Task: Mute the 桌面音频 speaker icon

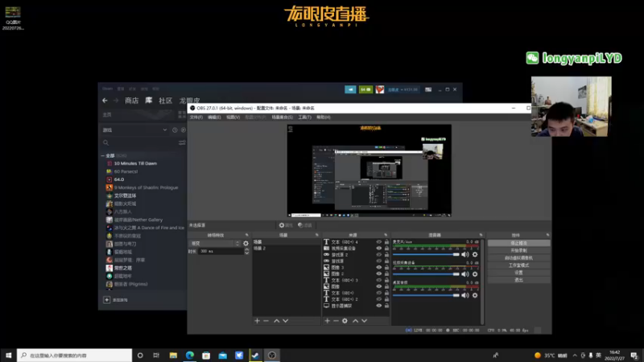Action: coord(465,295)
